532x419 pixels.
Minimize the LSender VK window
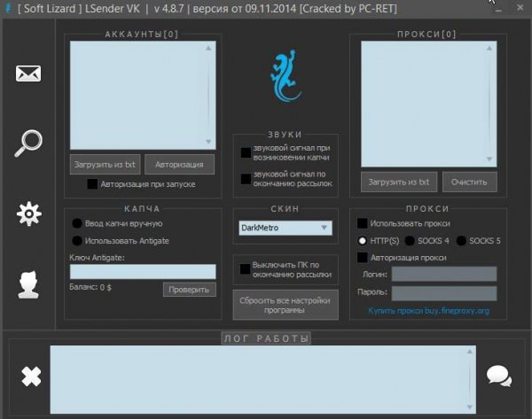pyautogui.click(x=498, y=9)
